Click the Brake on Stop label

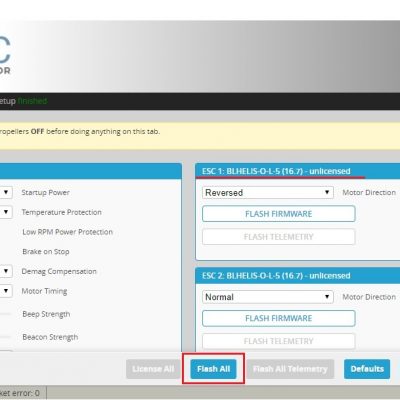46,252
